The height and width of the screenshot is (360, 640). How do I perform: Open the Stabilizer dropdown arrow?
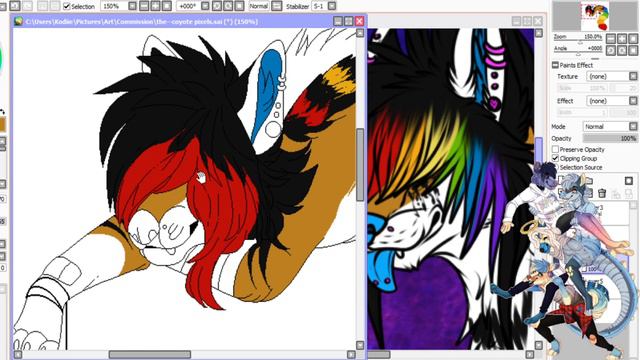click(x=332, y=6)
